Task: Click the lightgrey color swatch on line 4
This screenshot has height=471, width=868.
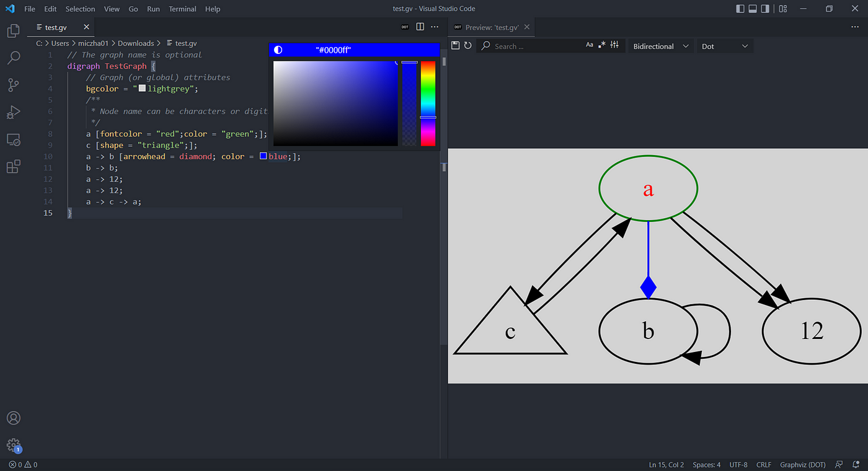Action: (142, 89)
